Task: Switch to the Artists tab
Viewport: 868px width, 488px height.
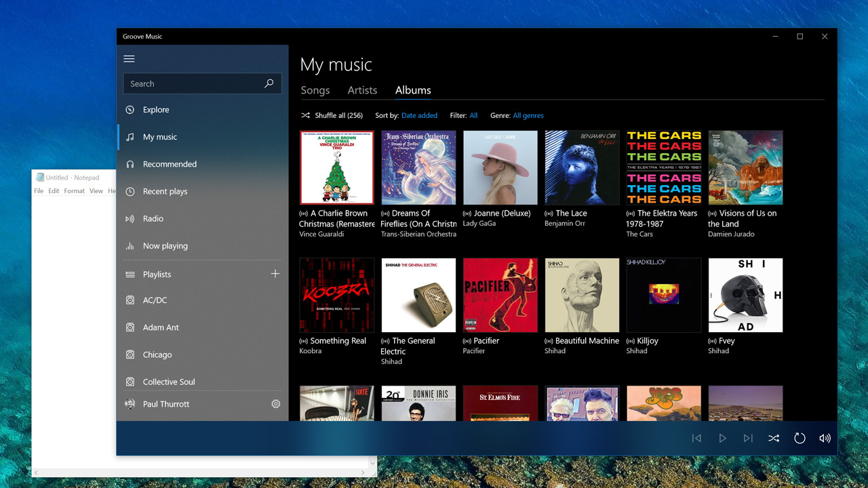Action: [x=361, y=89]
